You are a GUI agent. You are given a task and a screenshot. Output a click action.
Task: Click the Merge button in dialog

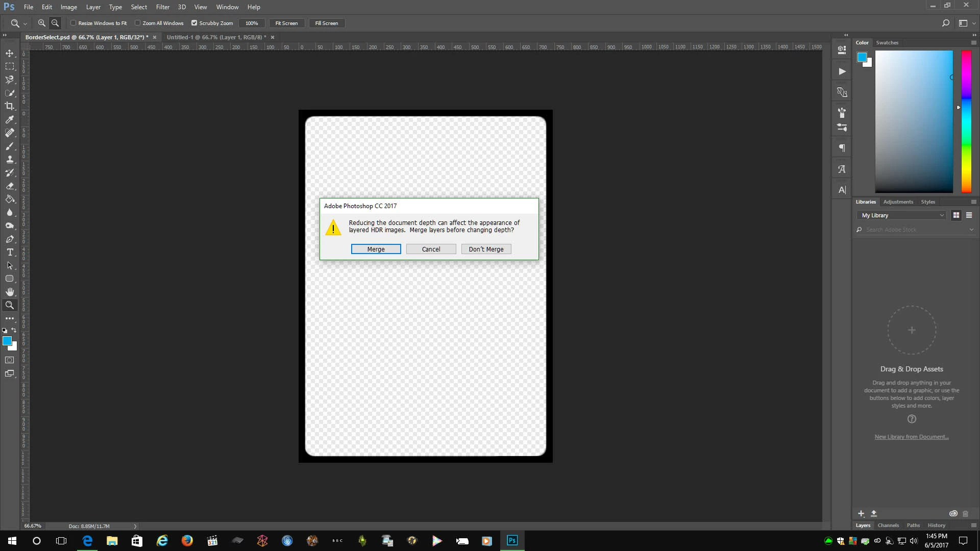[x=376, y=249]
